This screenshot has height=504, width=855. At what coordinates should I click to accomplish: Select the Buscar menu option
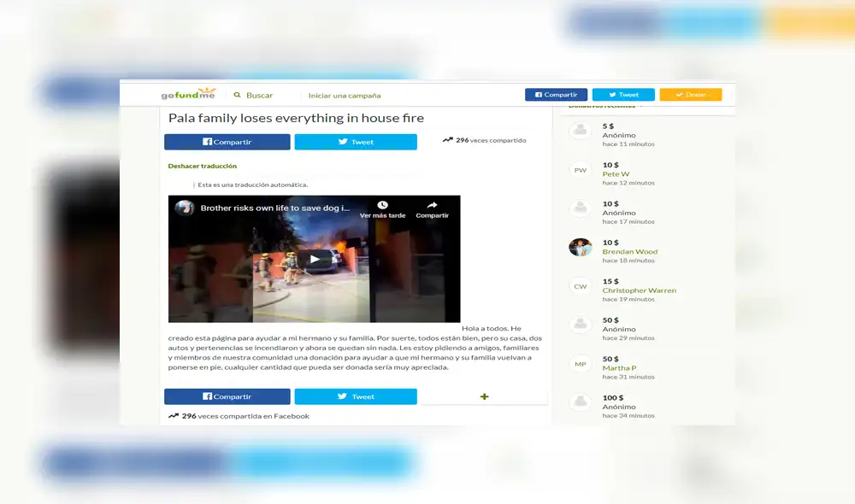point(252,95)
